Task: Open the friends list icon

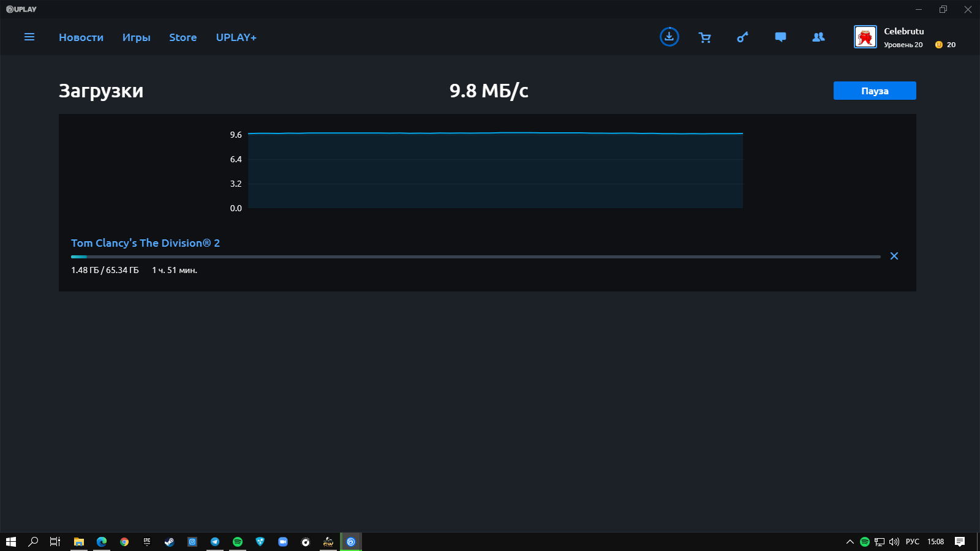Action: (818, 37)
